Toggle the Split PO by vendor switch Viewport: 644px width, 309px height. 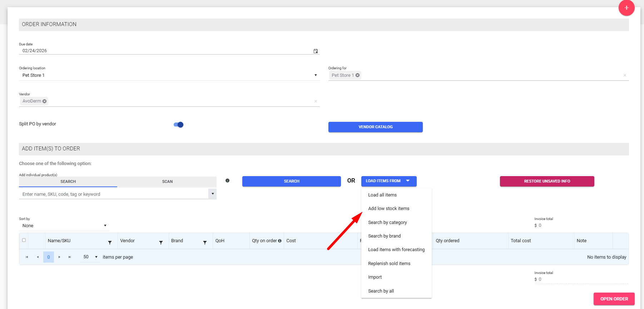point(178,125)
